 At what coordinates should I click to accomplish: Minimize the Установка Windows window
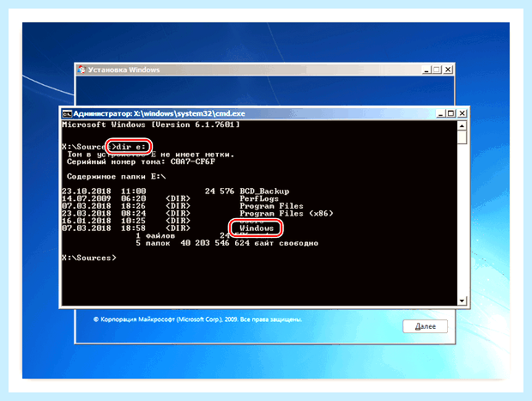point(426,70)
